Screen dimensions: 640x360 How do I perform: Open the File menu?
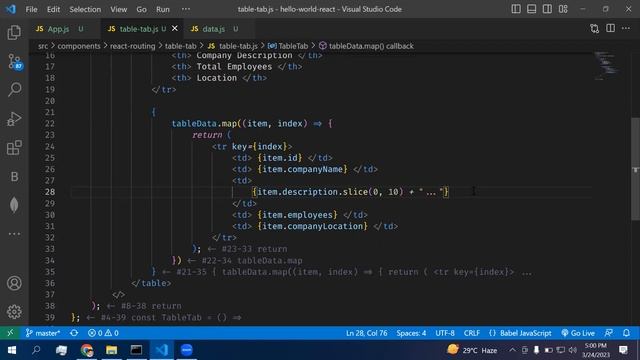pos(31,9)
